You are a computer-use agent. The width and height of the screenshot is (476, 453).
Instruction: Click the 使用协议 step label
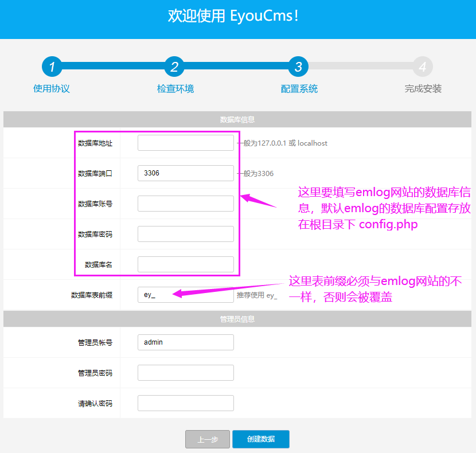pos(51,89)
